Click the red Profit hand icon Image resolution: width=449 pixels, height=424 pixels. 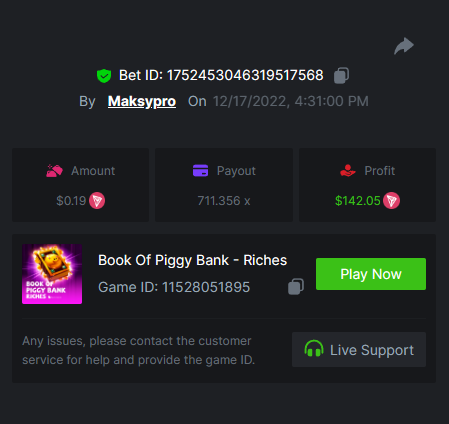pyautogui.click(x=348, y=170)
